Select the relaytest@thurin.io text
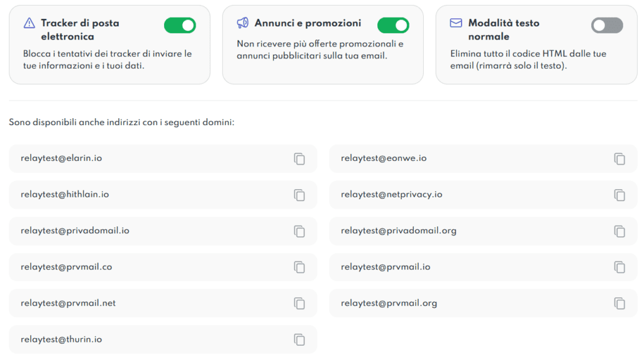 pos(61,339)
